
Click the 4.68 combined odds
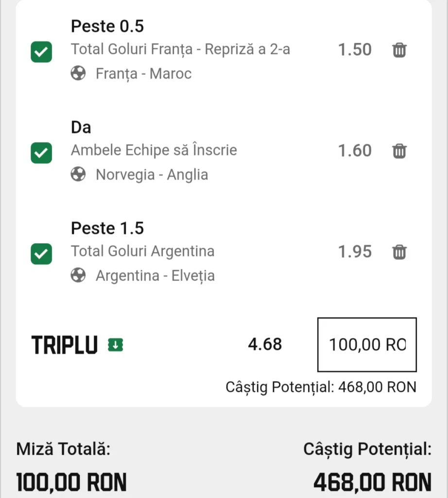pos(265,344)
